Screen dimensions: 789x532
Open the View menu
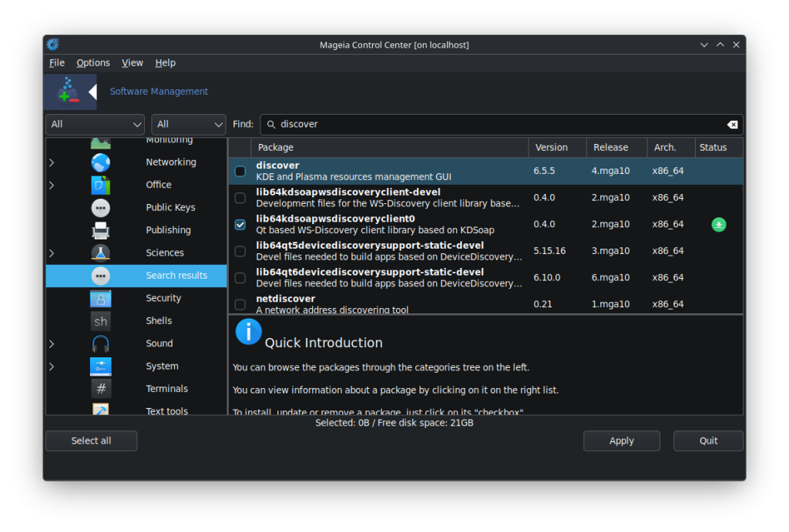coord(133,63)
